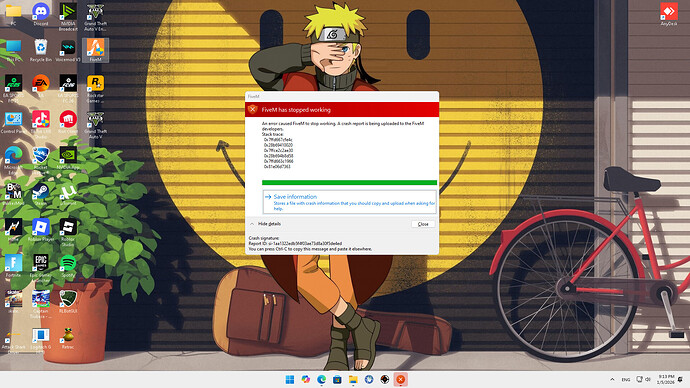The width and height of the screenshot is (690, 388).
Task: Select the Recycle Bin icon
Action: click(41, 50)
